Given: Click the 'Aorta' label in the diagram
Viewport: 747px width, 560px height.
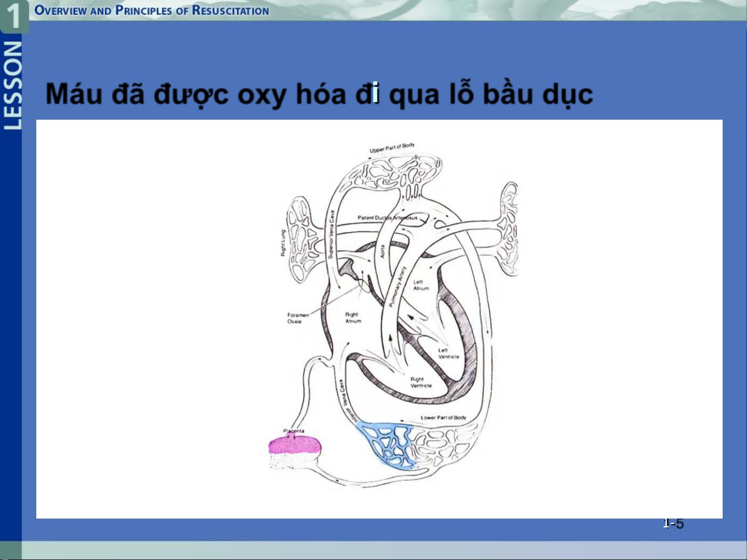Looking at the screenshot, I should [383, 251].
